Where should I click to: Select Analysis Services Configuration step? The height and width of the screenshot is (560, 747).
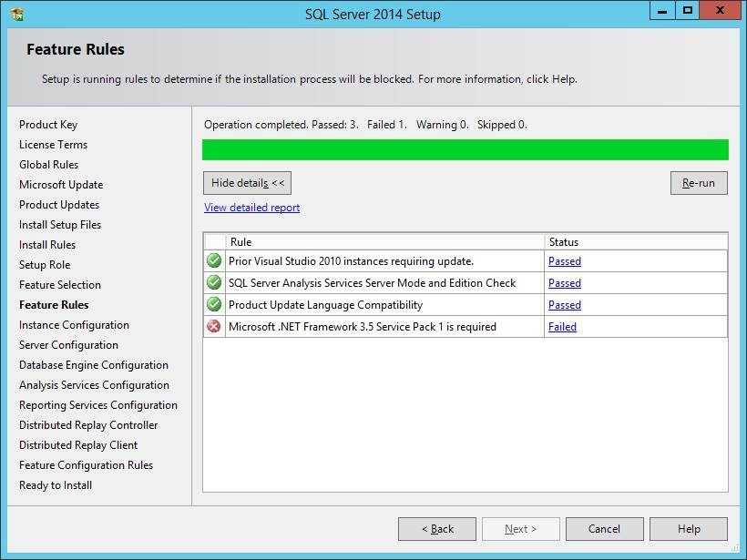[95, 385]
